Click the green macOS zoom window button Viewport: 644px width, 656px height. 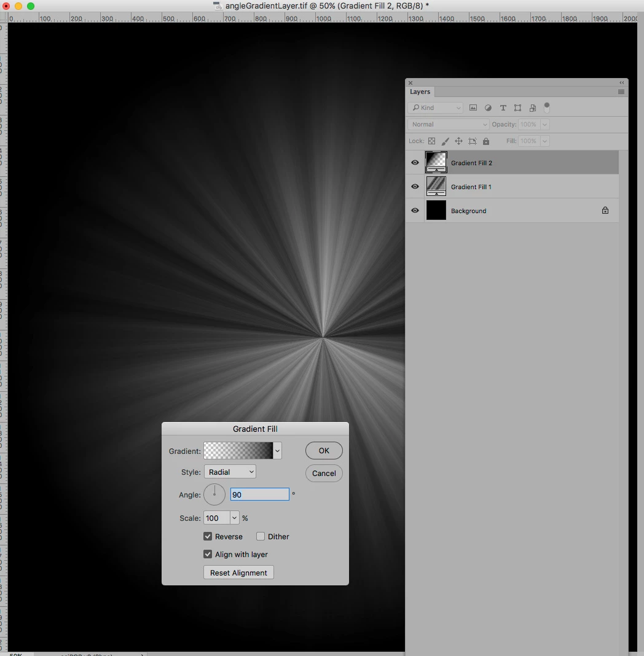pyautogui.click(x=31, y=6)
